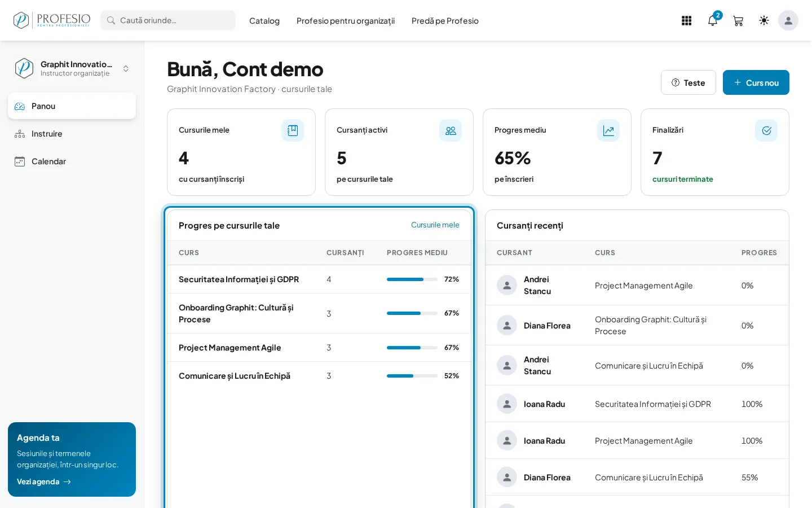Sort by the CURSANȚI column header
The image size is (812, 508).
pos(345,253)
